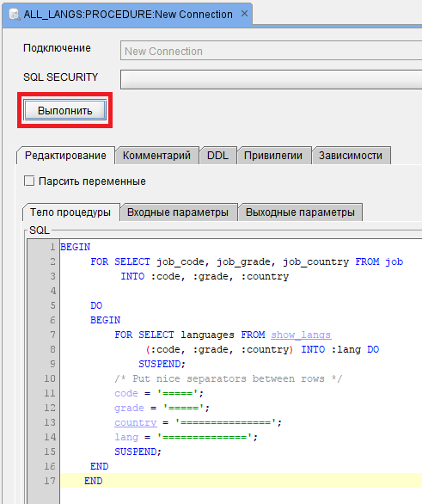Screen dimensions: 422x504
Task: Open the SQL SECURITY dropdown
Action: click(x=271, y=79)
